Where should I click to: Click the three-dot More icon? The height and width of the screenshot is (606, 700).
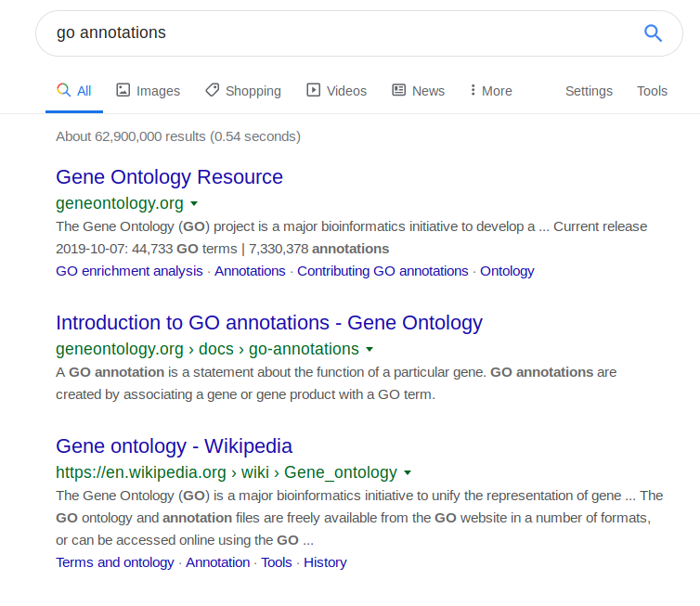[473, 90]
